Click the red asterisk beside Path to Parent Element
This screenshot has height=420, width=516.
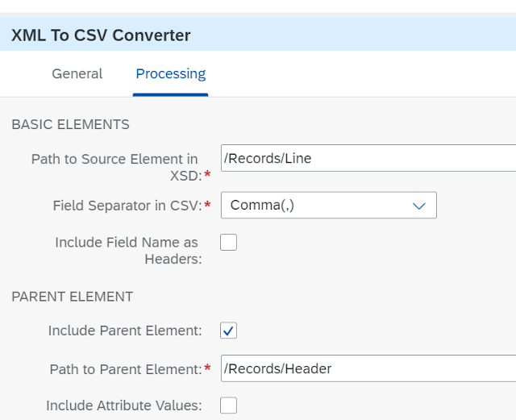click(207, 368)
